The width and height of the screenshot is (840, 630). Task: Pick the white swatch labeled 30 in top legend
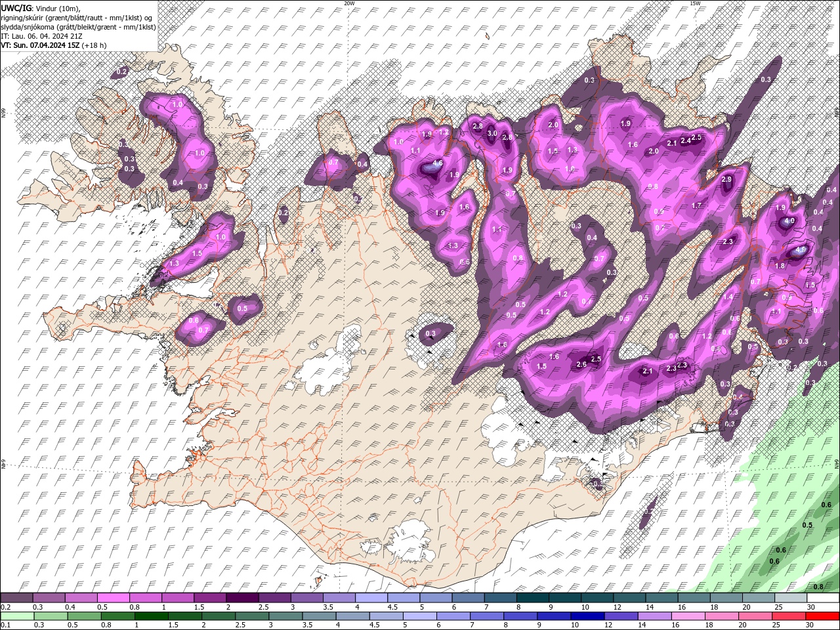tap(824, 598)
